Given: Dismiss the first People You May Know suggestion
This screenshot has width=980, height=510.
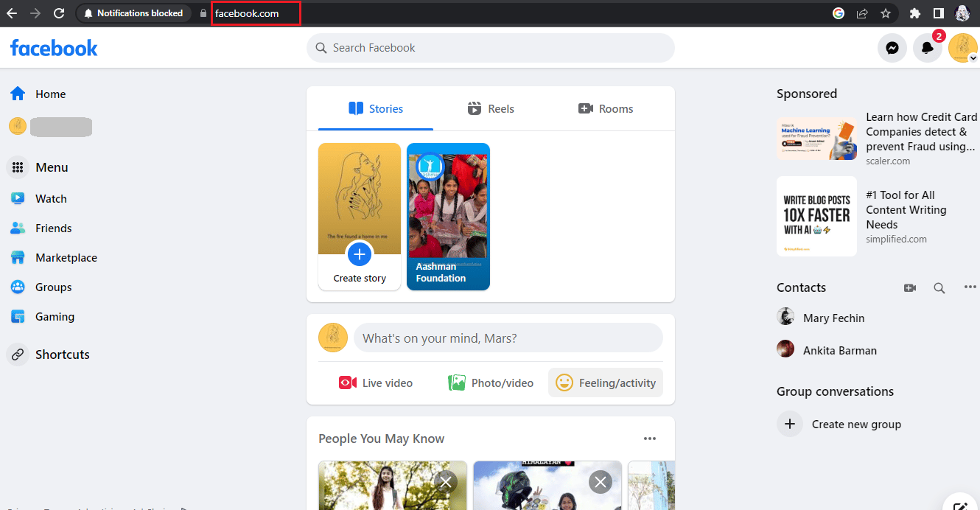Looking at the screenshot, I should 445,482.
